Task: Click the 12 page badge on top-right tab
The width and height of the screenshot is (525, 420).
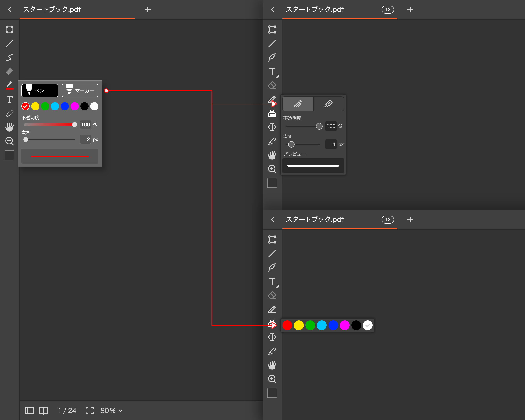Action: 387,10
